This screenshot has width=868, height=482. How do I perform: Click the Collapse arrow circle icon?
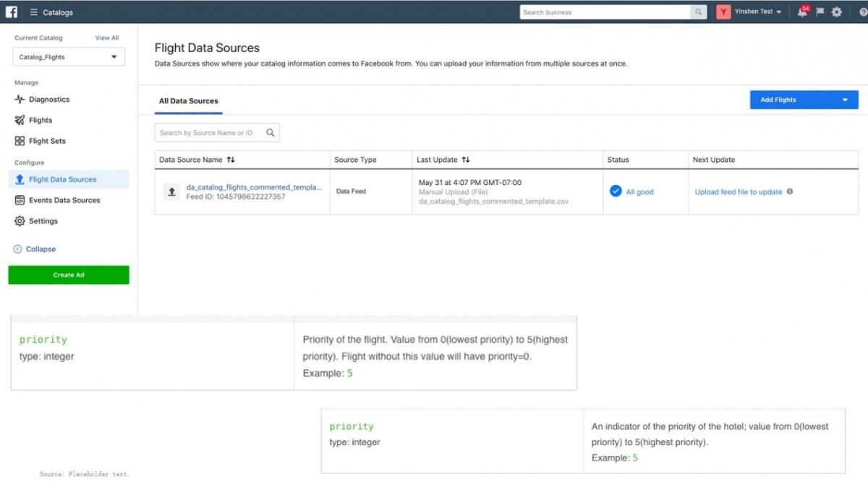18,249
